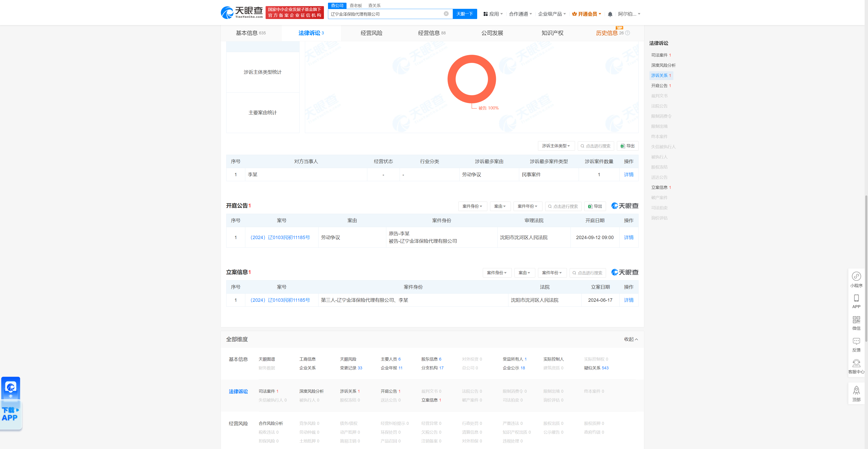Click 点击进行搜索 box in 开庭公告
Screen dimensions: 868x449
click(563, 206)
